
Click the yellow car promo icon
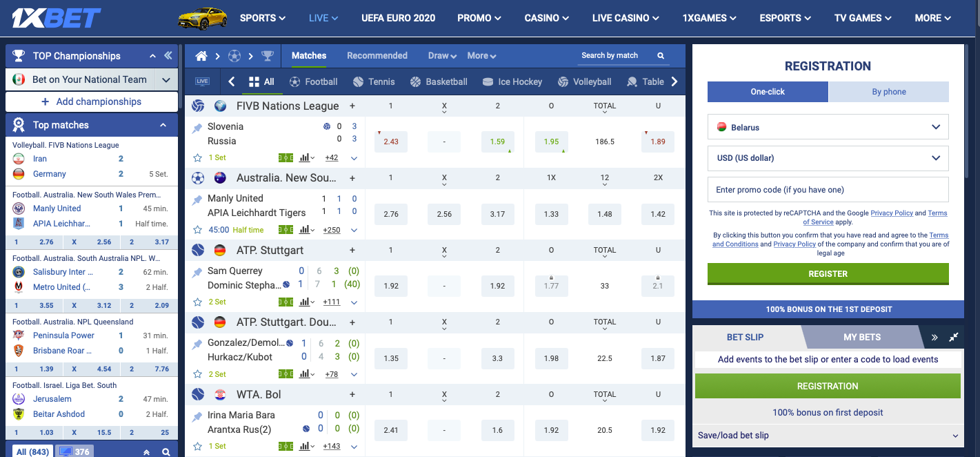203,17
